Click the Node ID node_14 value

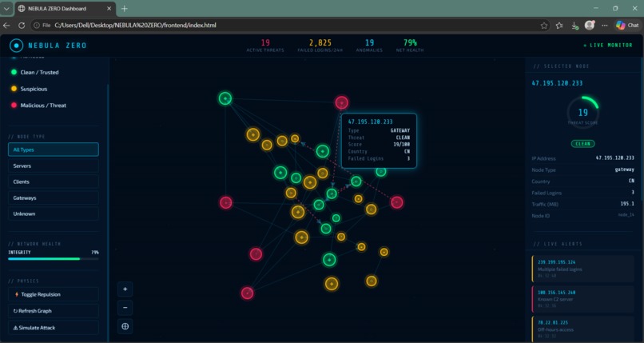coord(626,215)
